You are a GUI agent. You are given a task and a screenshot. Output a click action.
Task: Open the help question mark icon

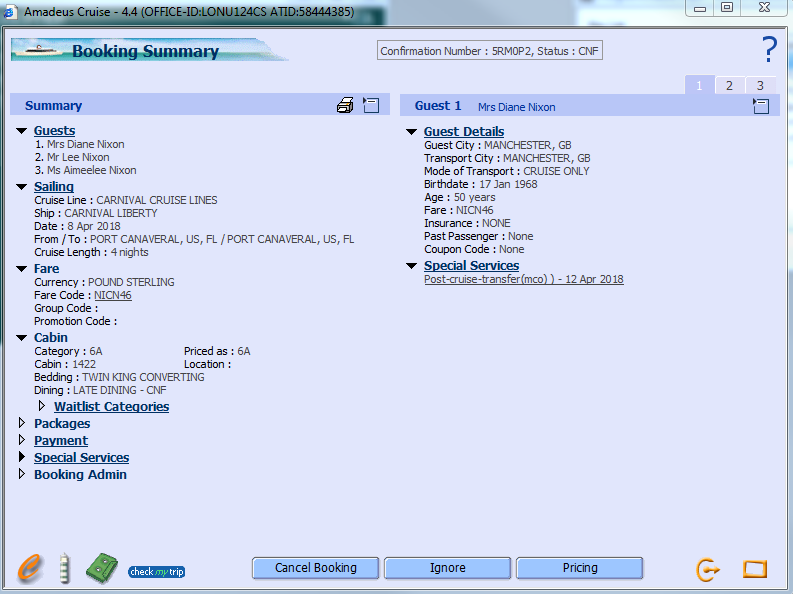click(769, 50)
